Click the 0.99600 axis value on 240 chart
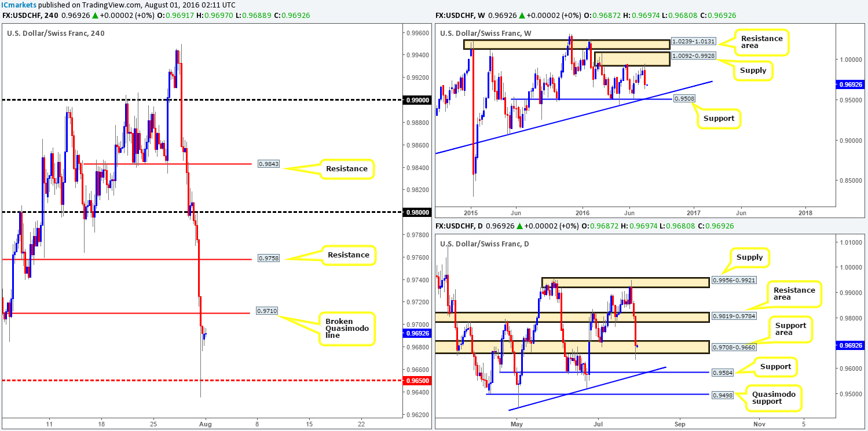The width and height of the screenshot is (868, 431). tap(416, 32)
